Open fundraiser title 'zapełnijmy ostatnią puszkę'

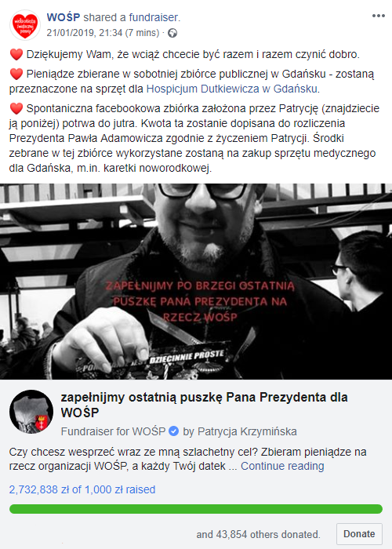(x=204, y=405)
